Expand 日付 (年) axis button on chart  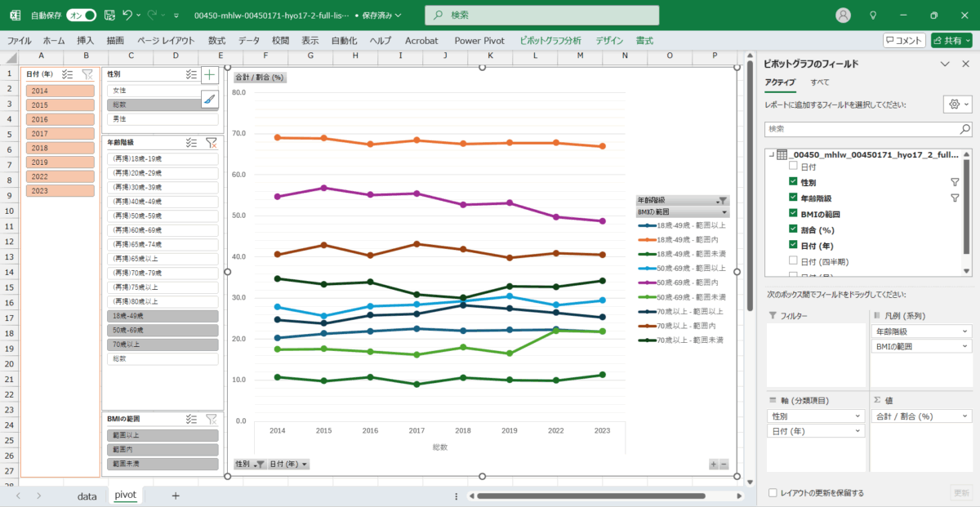click(x=289, y=464)
